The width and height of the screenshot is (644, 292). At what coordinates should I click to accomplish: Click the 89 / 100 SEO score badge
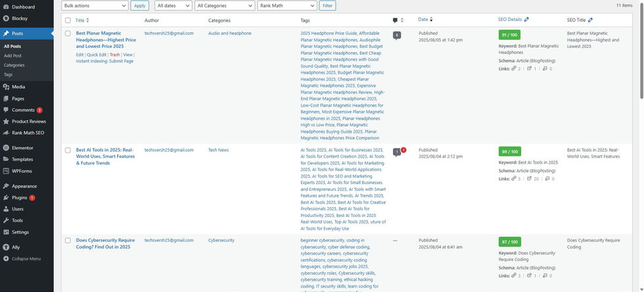point(510,151)
